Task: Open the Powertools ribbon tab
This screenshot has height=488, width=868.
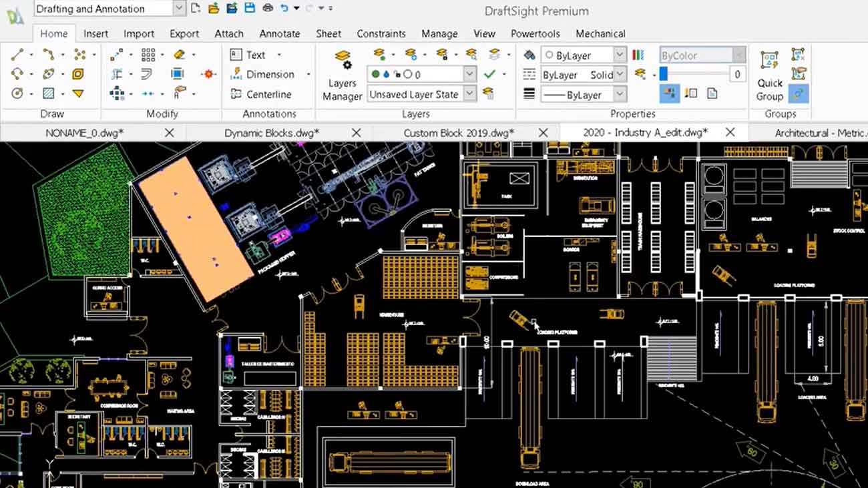Action: (535, 33)
